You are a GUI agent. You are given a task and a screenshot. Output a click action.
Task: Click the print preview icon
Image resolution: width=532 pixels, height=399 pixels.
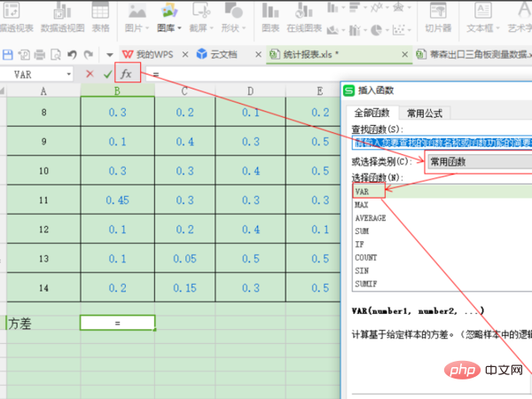(x=56, y=54)
